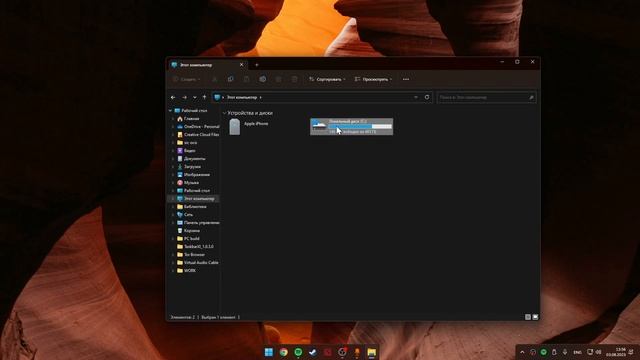Click the Copy icon in Explorer toolbar
The image size is (640, 360).
[x=231, y=79]
